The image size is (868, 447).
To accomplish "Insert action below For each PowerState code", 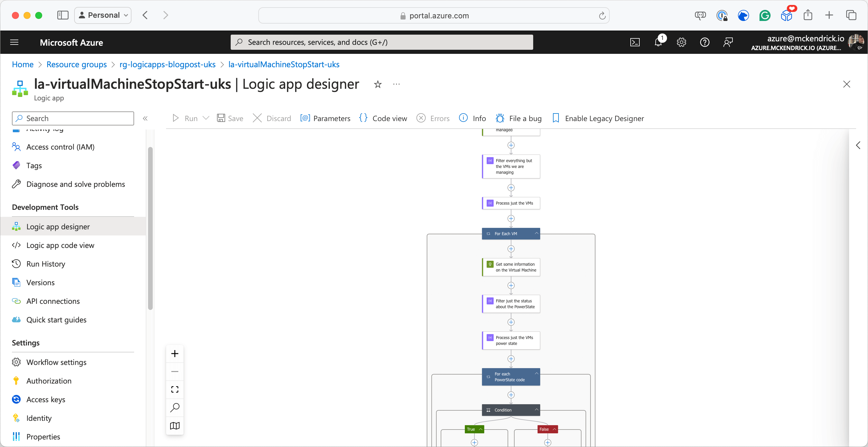I will (511, 395).
